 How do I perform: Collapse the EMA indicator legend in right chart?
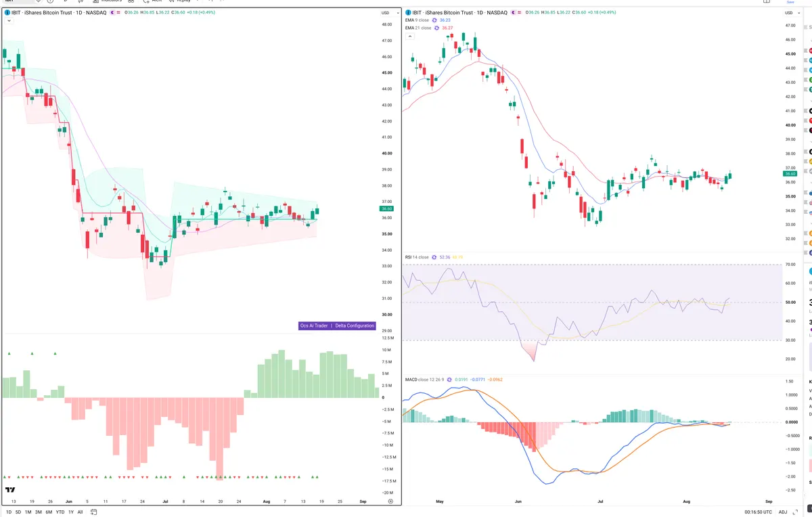410,36
